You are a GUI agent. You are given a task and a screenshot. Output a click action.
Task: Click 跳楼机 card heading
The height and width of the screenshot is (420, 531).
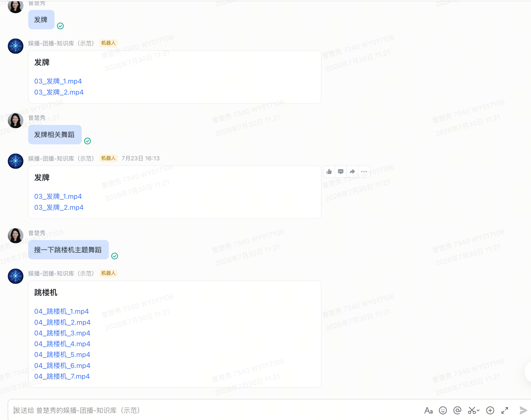point(46,292)
